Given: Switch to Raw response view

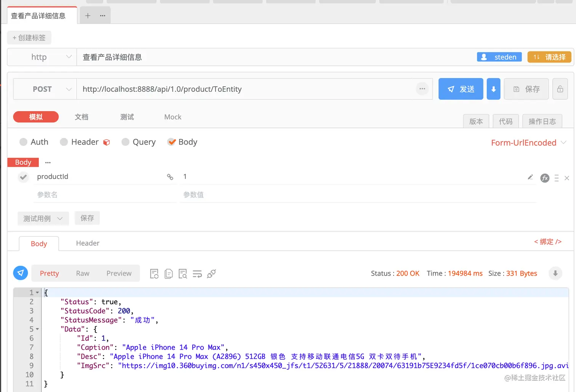Looking at the screenshot, I should pyautogui.click(x=83, y=273).
